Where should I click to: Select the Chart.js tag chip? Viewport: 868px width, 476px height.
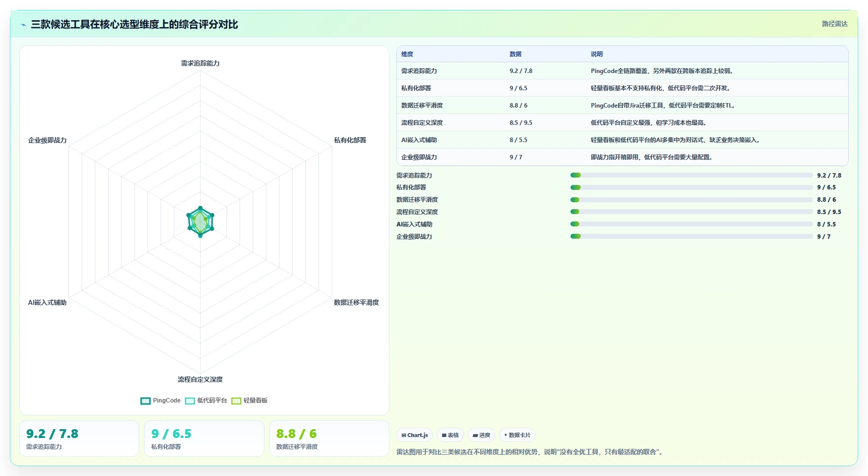pos(415,435)
